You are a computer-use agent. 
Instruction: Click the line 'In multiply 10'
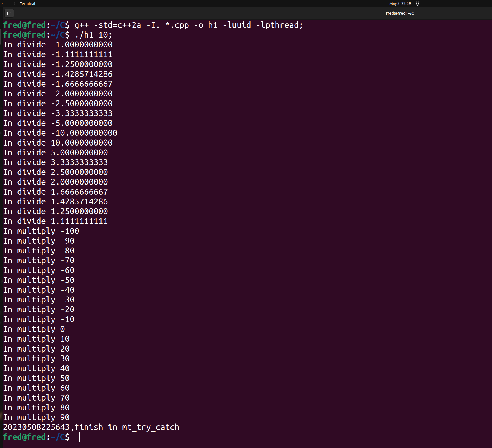pos(36,339)
